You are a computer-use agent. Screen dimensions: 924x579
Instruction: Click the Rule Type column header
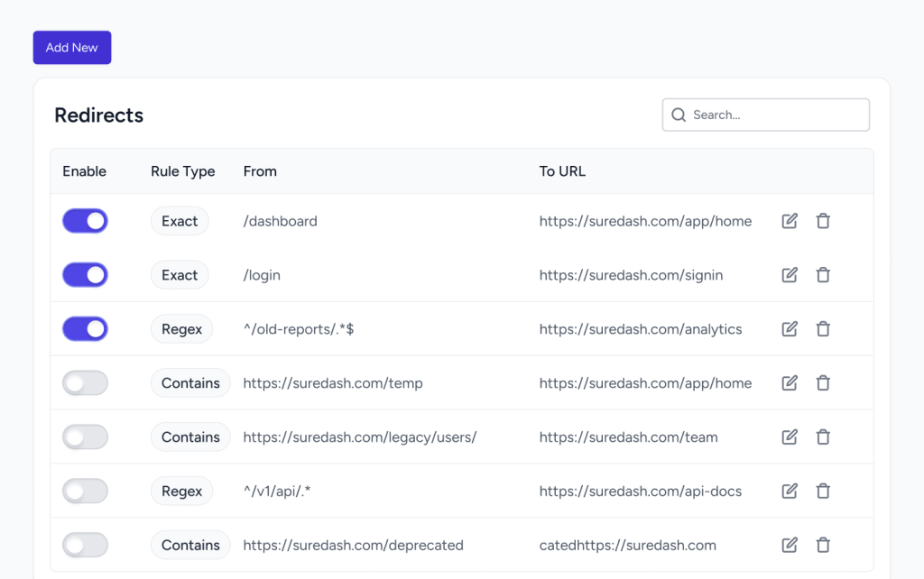click(182, 171)
